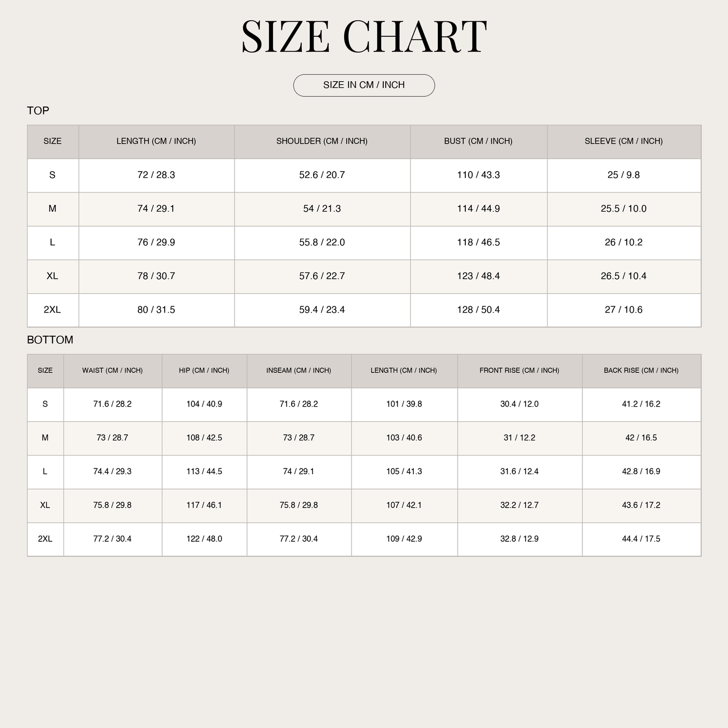Image resolution: width=728 pixels, height=728 pixels.
Task: Click the INSEAM (CM / INCH) header
Action: (299, 371)
